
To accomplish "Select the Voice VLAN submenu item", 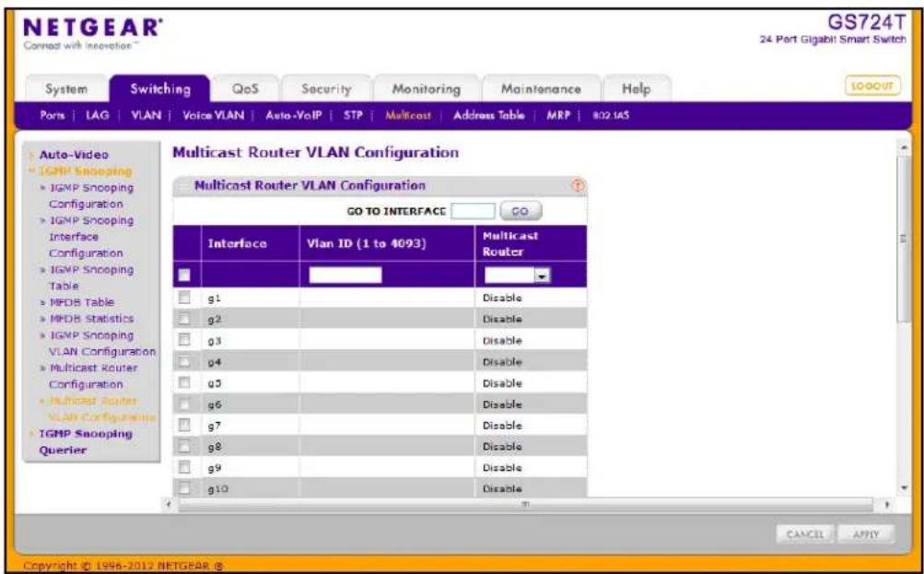I will pyautogui.click(x=213, y=115).
